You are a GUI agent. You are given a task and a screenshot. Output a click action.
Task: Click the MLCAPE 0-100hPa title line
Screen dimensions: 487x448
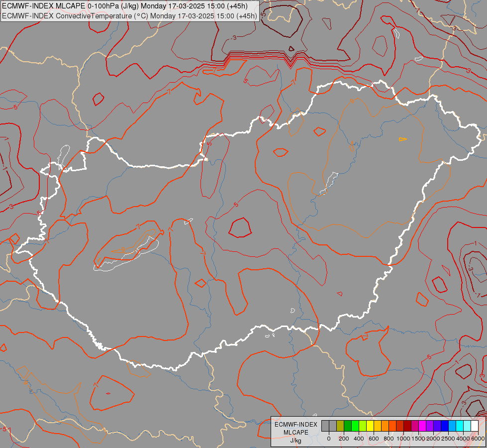click(x=125, y=6)
